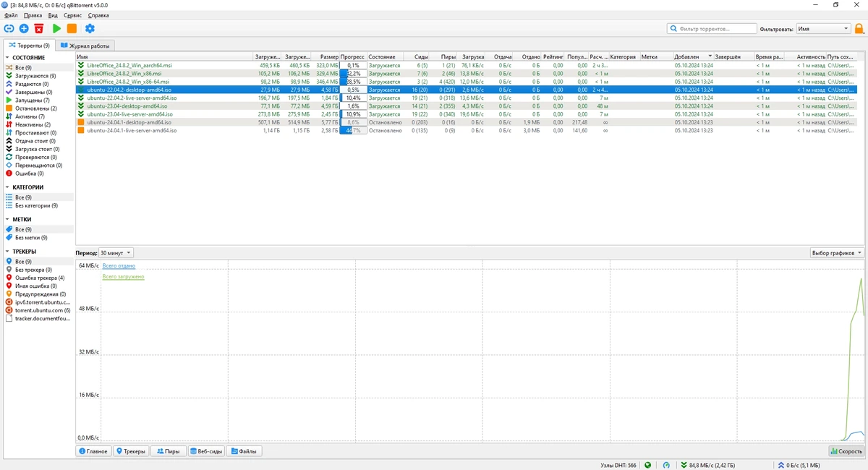Open settings via the blue gear icon
The width and height of the screenshot is (868, 470).
click(x=90, y=28)
